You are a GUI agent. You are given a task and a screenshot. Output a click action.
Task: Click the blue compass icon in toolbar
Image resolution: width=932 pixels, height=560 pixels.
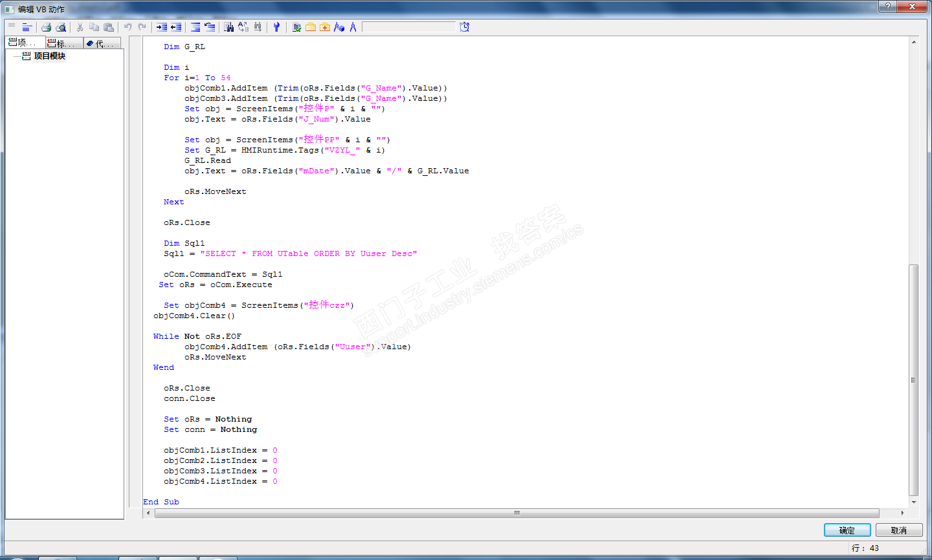point(353,27)
